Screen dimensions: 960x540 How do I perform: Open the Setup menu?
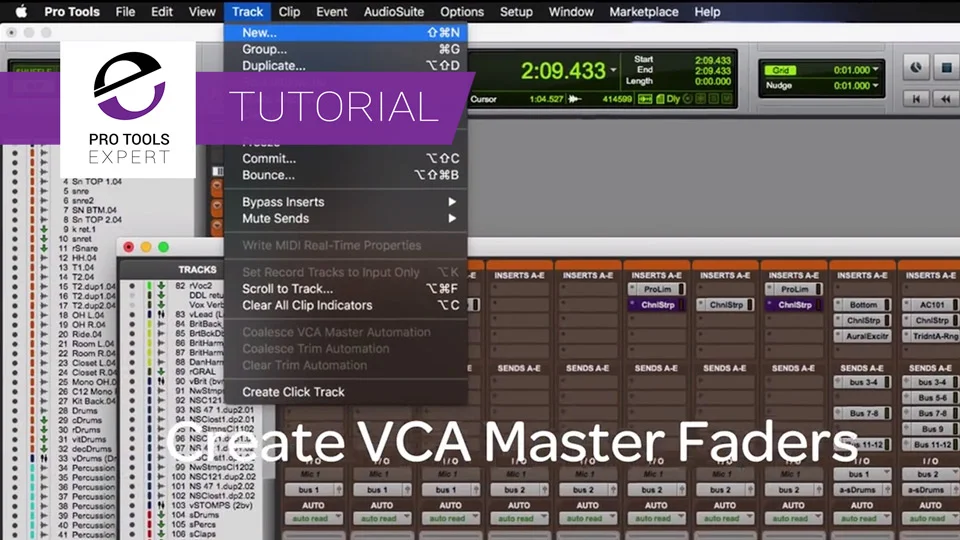516,12
